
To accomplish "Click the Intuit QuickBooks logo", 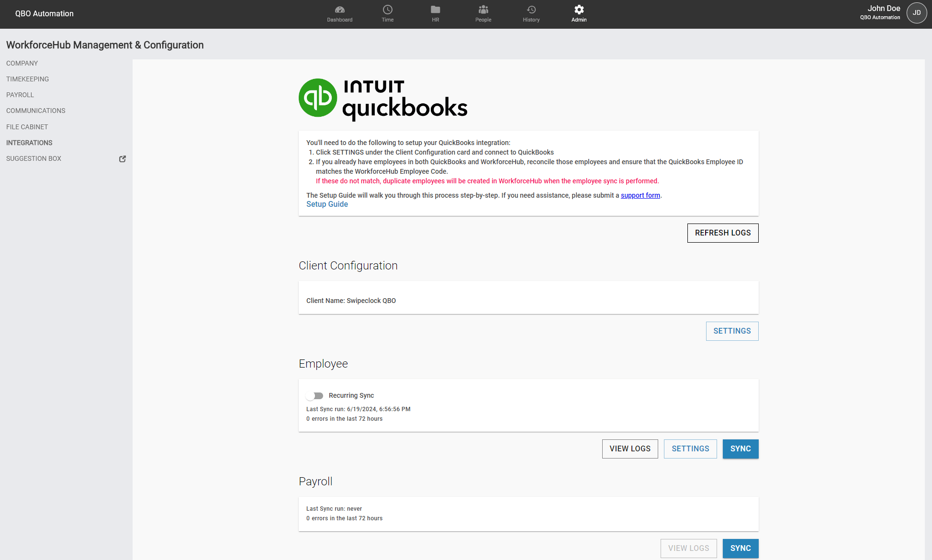I will click(x=382, y=98).
